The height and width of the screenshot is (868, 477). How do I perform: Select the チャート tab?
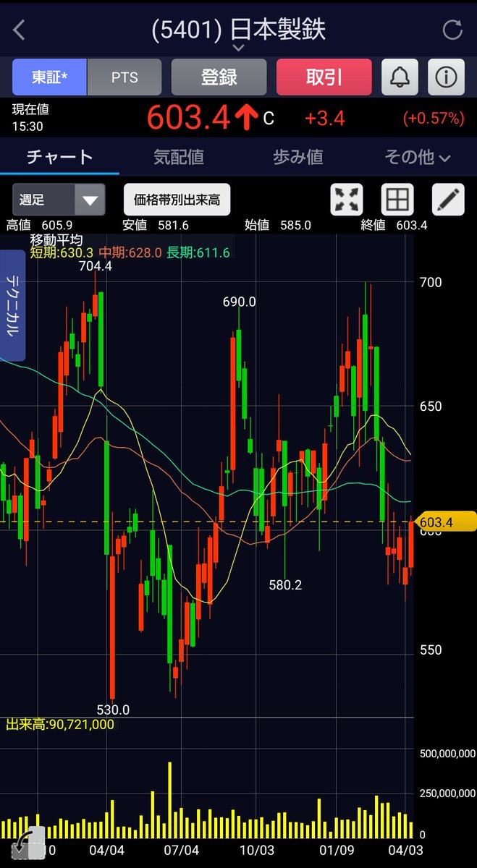[59, 157]
